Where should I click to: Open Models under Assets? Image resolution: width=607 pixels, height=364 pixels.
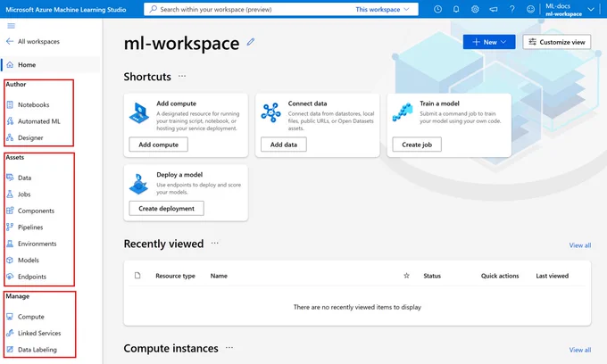tap(29, 260)
